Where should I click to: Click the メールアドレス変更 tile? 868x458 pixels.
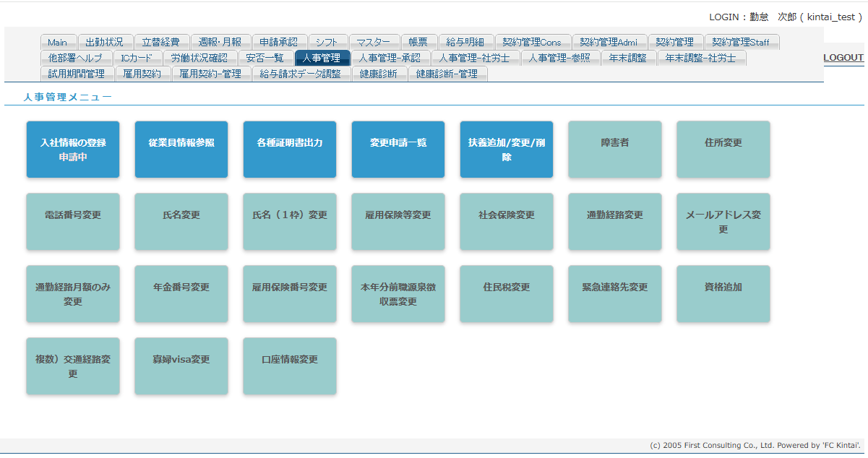723,222
